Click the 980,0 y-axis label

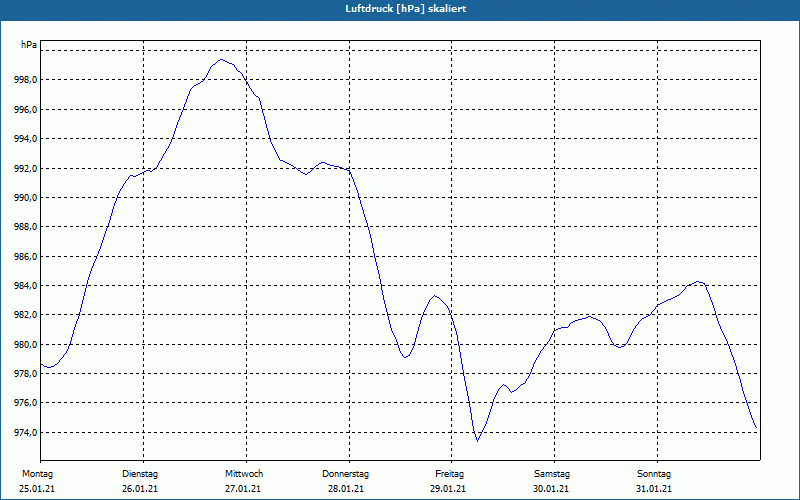click(26, 344)
